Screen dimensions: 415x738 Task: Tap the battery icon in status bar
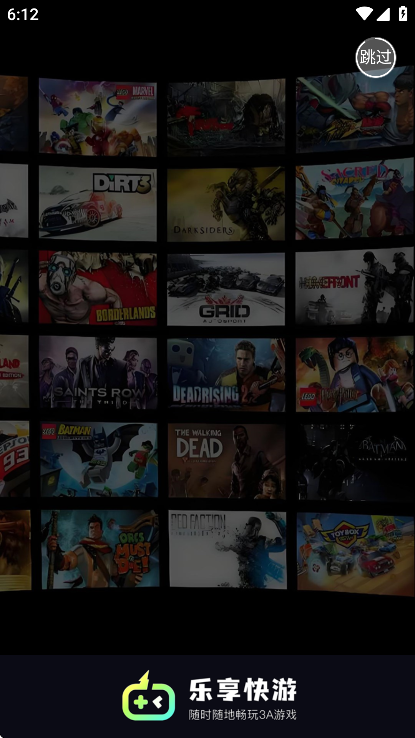(x=403, y=14)
